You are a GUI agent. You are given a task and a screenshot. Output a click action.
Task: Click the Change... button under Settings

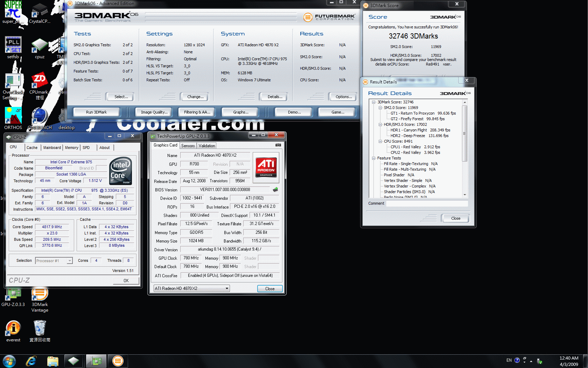195,97
